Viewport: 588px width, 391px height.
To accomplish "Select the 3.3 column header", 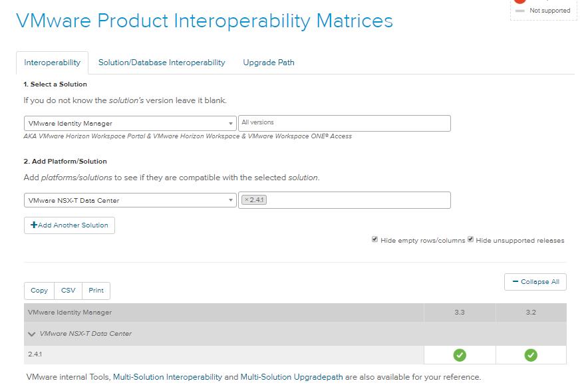I will [x=460, y=313].
